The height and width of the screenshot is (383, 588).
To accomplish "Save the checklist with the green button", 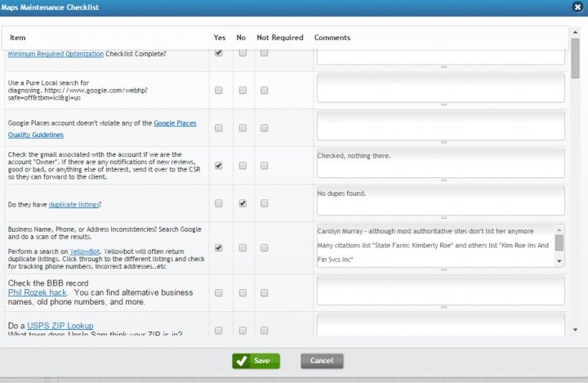I will point(256,361).
